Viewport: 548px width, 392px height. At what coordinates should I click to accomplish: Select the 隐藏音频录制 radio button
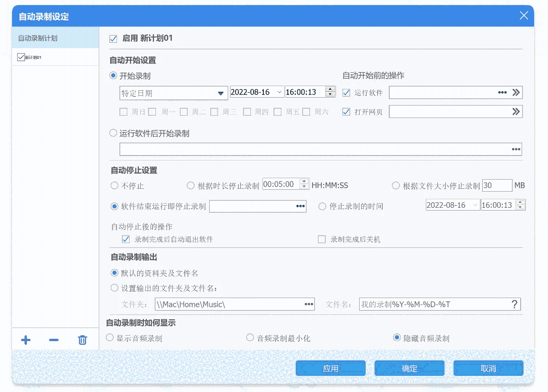click(x=397, y=337)
